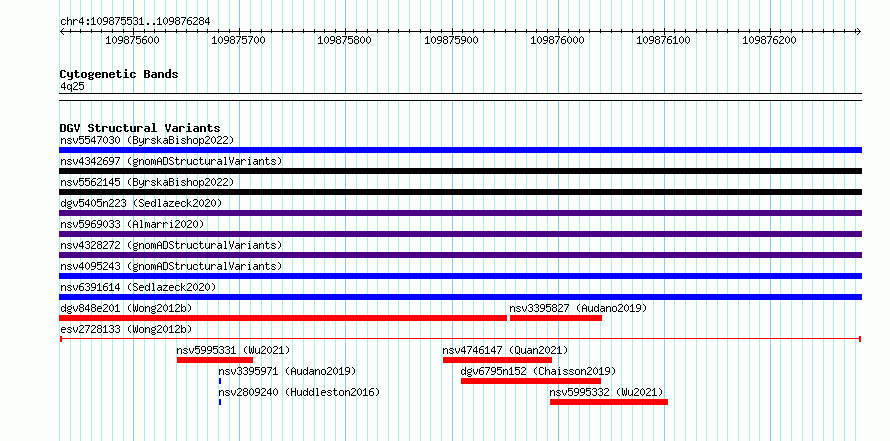Click the blue bar under nsv6391614
The image size is (890, 441).
[460, 297]
